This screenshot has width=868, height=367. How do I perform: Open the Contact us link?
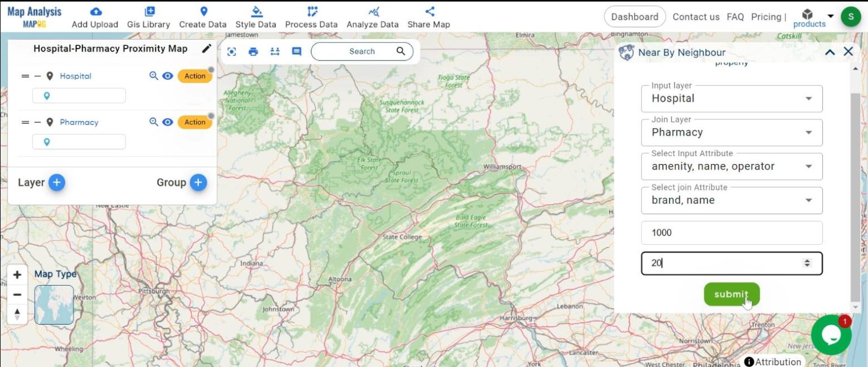pos(696,17)
